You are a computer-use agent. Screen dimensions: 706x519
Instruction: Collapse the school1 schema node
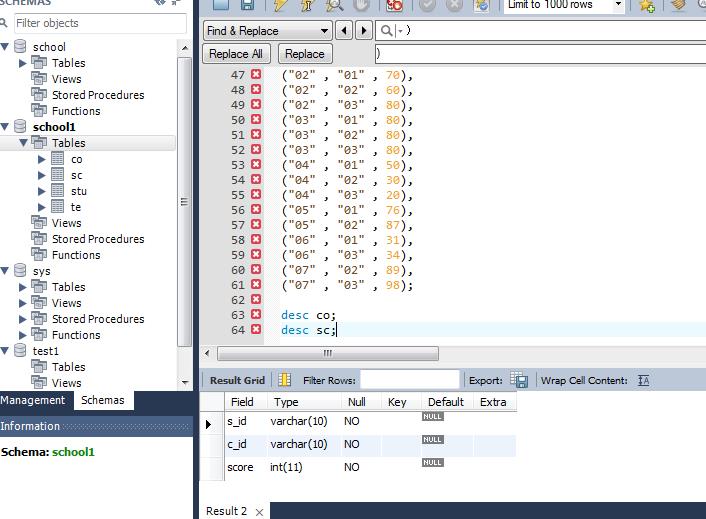(x=5, y=127)
